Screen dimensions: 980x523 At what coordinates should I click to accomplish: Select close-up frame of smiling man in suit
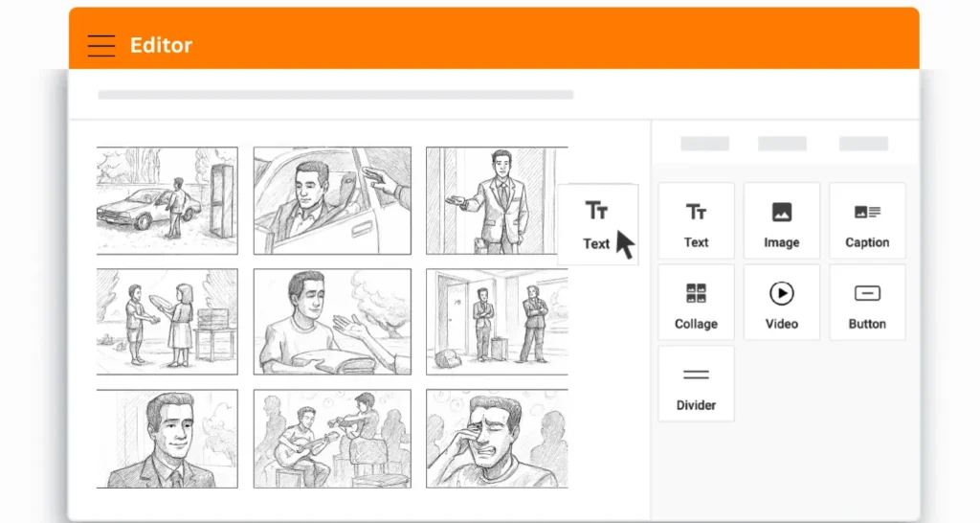[x=167, y=439]
